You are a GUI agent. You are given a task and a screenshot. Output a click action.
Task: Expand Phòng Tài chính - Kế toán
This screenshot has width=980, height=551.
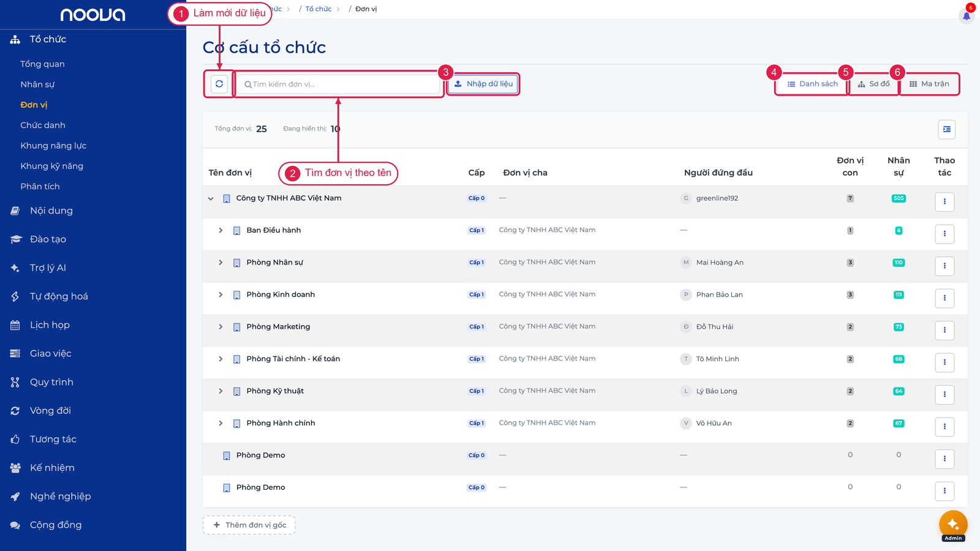coord(221,359)
